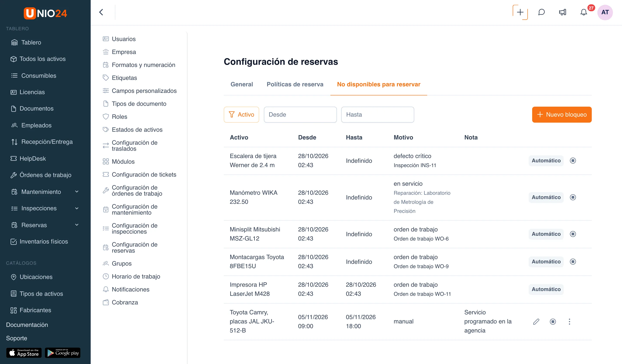Open the Google Play badge
Viewport: 622px width, 364px height.
[x=63, y=353]
